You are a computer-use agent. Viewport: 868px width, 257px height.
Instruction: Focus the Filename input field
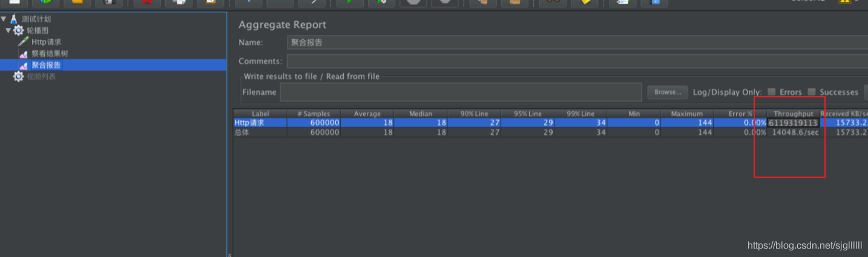tap(461, 92)
